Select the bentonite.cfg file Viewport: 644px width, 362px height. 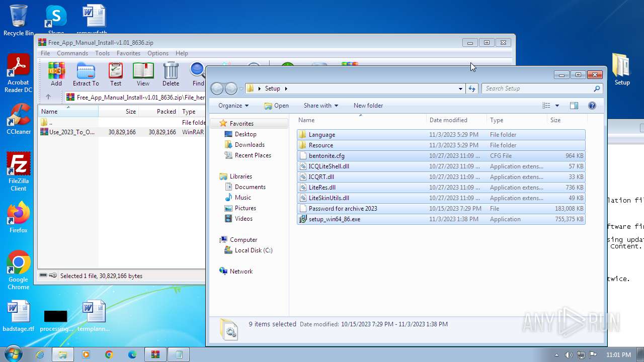click(441, 156)
